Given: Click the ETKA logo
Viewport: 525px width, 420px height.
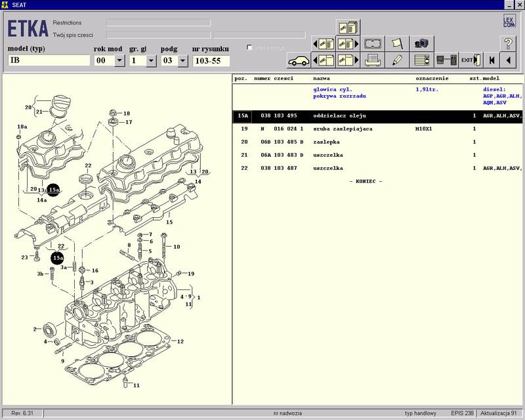Looking at the screenshot, I should (x=28, y=28).
